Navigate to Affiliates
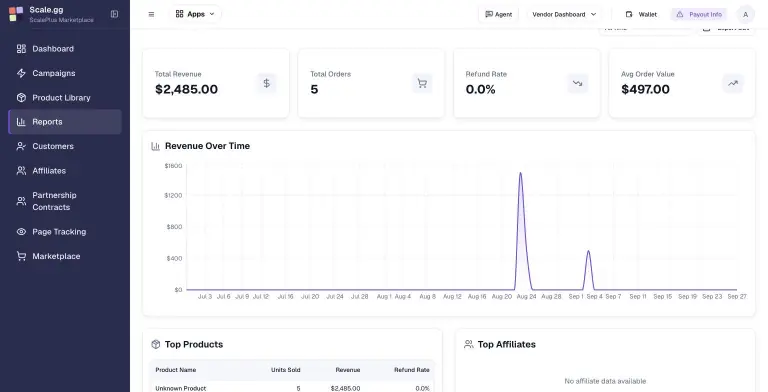 coord(65,171)
